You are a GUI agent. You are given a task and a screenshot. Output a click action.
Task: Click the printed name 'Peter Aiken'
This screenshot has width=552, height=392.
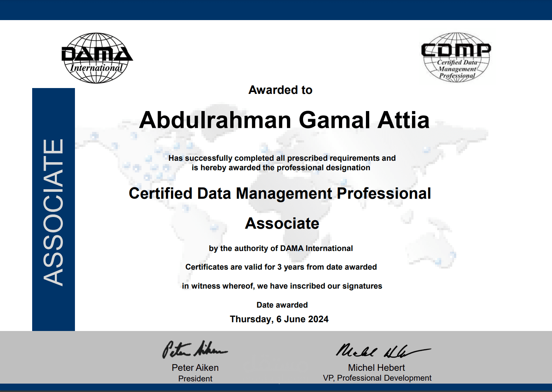click(195, 368)
